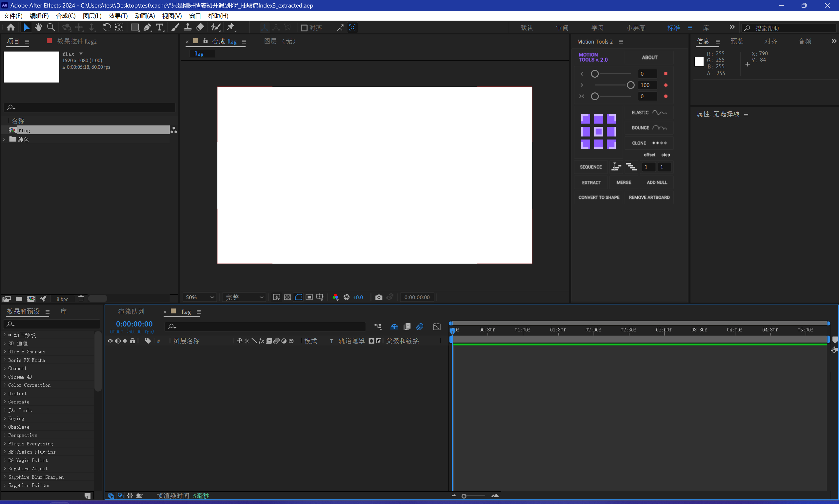Expand the Color Correction effects category
839x504 pixels.
click(x=5, y=385)
